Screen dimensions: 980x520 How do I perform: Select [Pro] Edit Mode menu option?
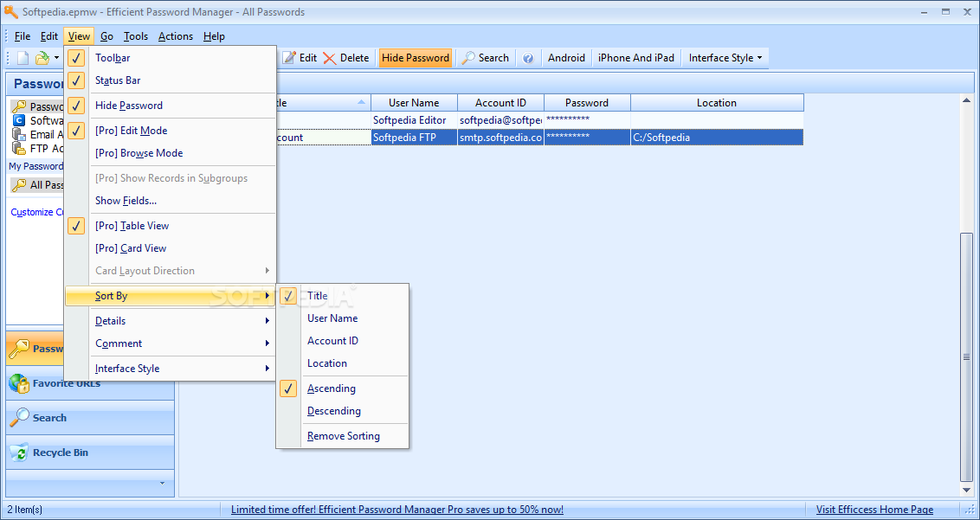click(x=170, y=131)
